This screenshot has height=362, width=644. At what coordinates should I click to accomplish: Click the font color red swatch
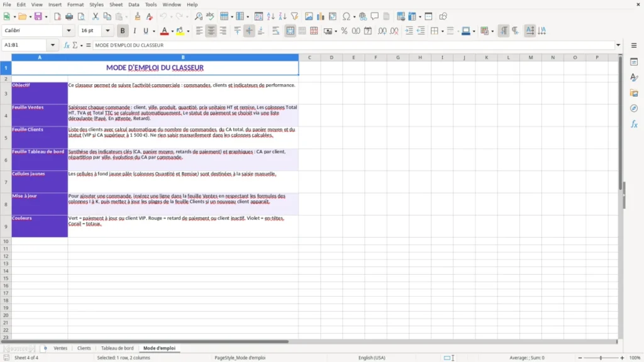tap(164, 31)
